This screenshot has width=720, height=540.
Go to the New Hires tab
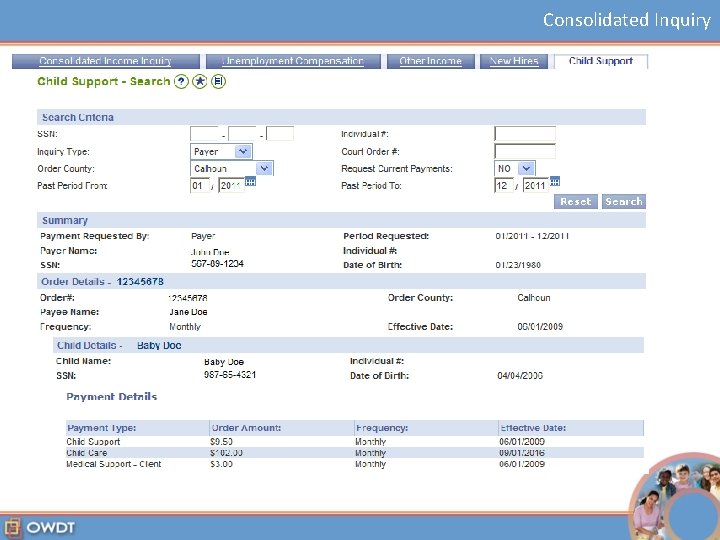(x=514, y=61)
